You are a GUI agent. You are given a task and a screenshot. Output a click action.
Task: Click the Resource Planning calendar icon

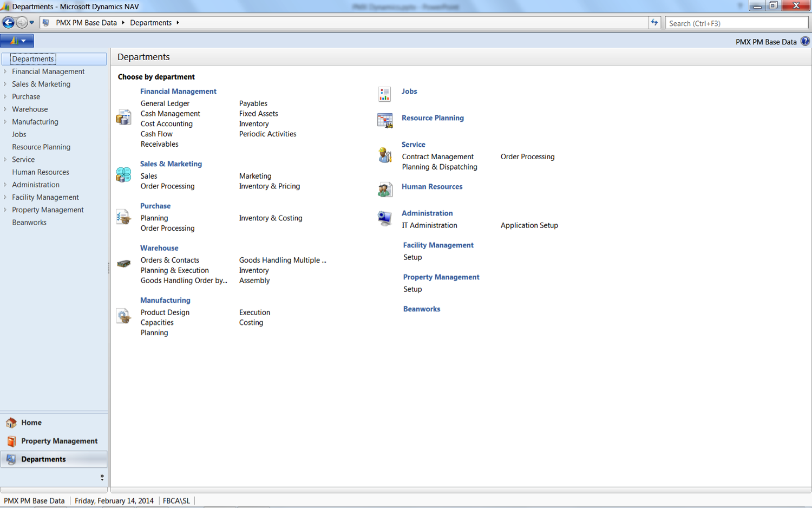point(385,120)
